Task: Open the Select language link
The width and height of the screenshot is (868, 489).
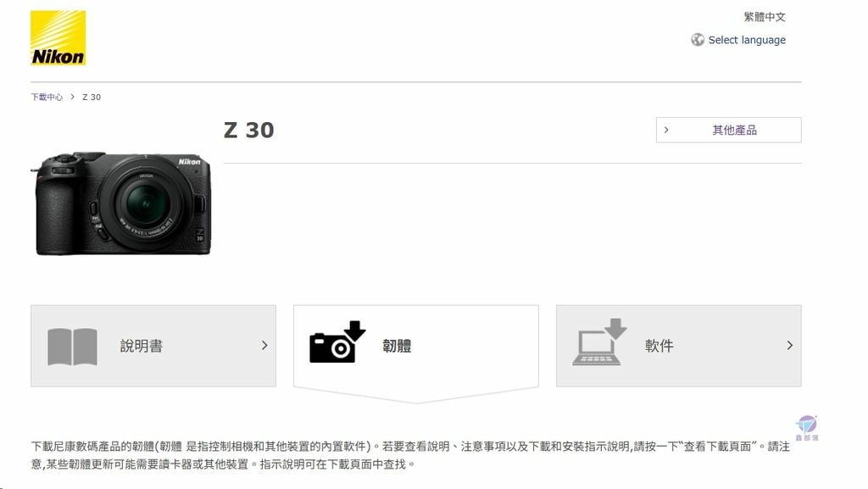Action: 747,40
